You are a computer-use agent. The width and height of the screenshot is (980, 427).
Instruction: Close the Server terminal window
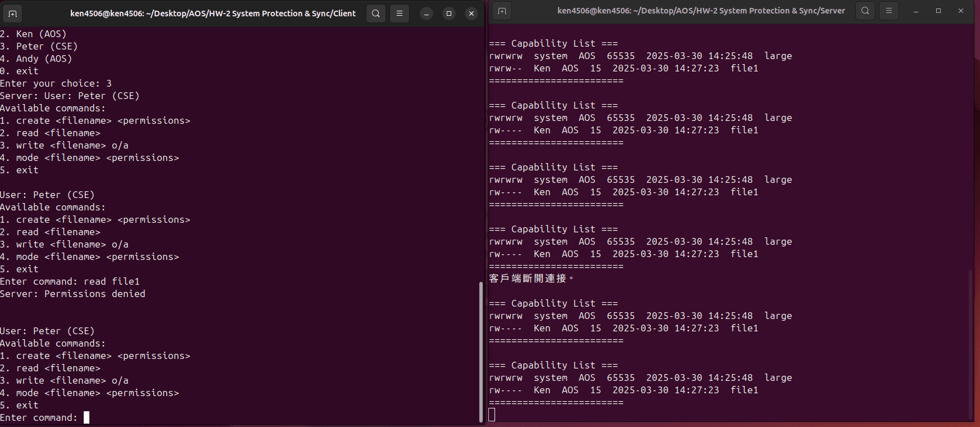[x=961, y=11]
